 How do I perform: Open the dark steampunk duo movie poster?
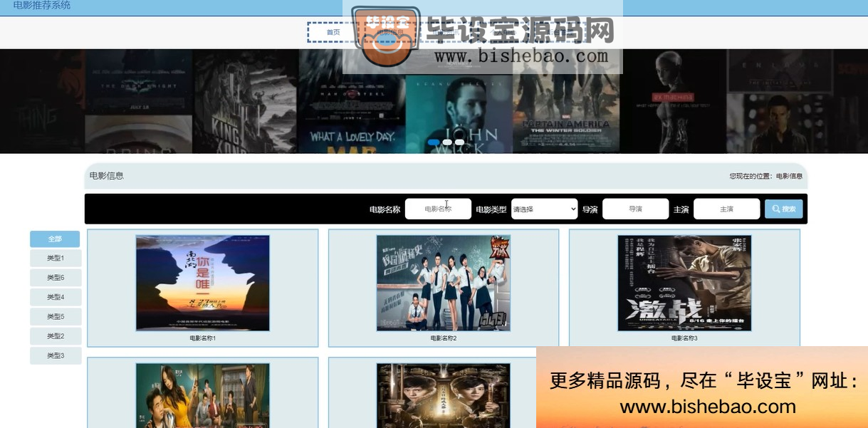(444, 396)
